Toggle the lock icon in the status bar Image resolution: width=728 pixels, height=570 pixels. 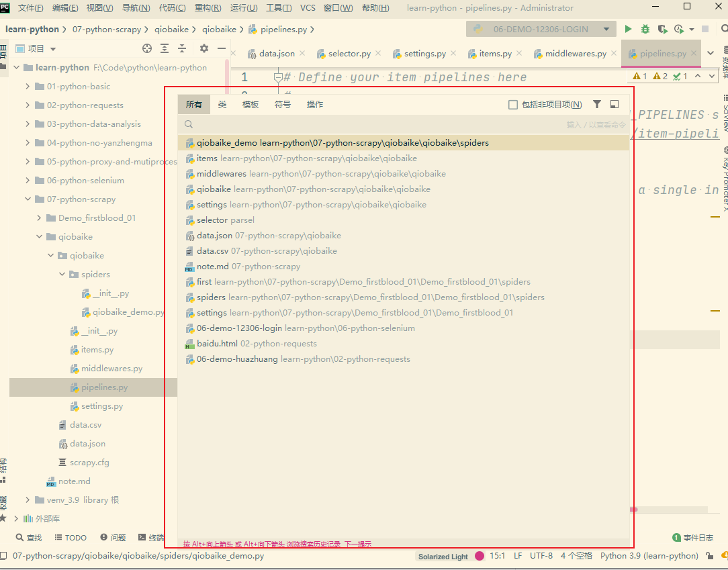coord(709,556)
